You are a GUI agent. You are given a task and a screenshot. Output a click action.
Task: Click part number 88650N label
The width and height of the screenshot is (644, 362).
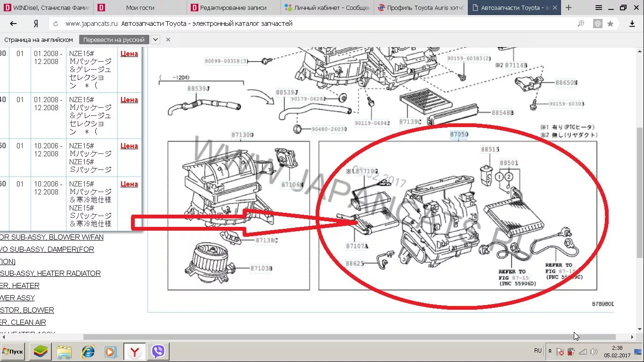click(567, 83)
